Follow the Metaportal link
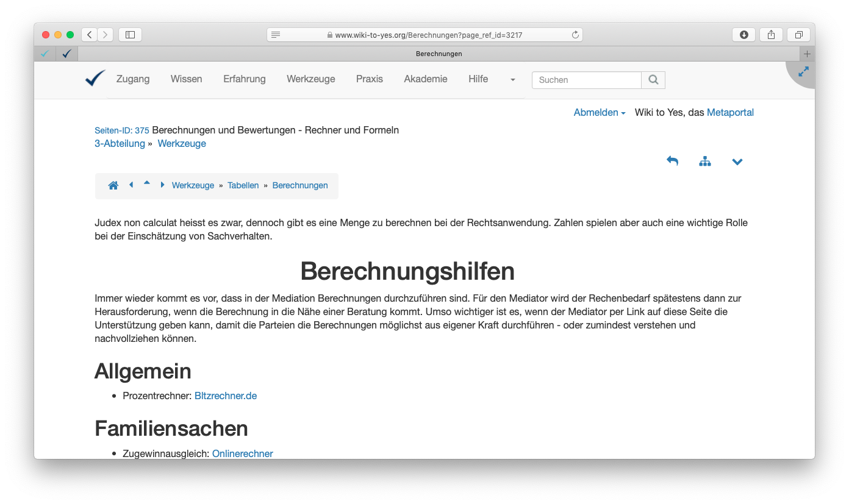The width and height of the screenshot is (849, 504). 730,113
